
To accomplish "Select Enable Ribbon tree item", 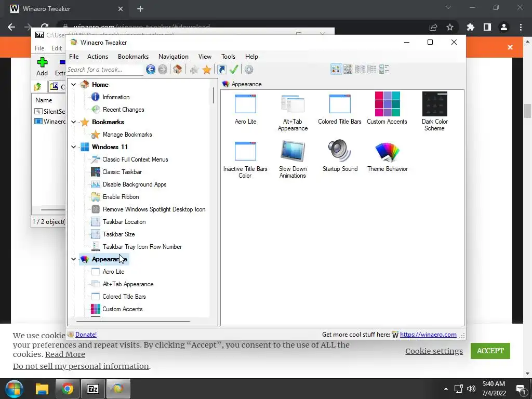I will click(x=121, y=197).
